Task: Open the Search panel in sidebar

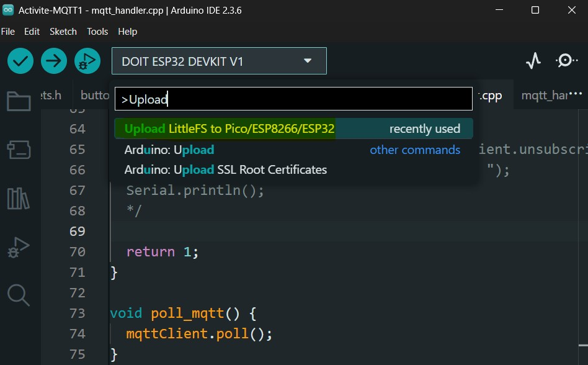Action: coord(19,295)
